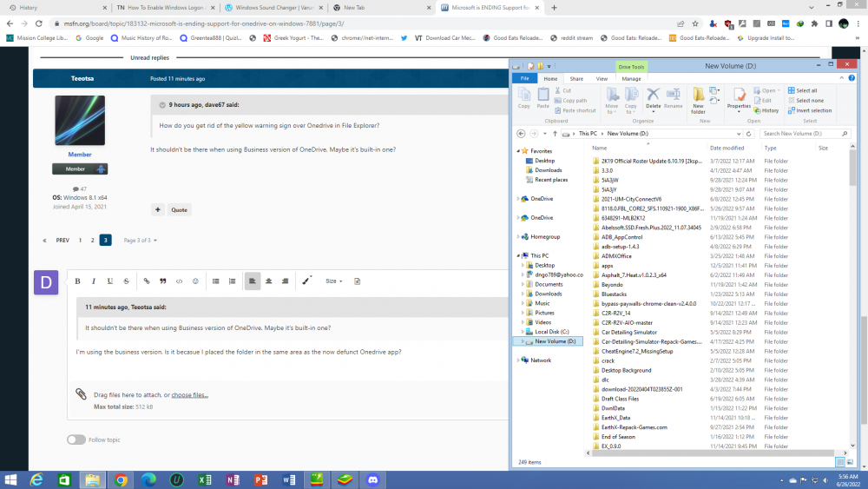The width and height of the screenshot is (868, 489).
Task: Click the insert link icon in editor
Action: tap(146, 281)
